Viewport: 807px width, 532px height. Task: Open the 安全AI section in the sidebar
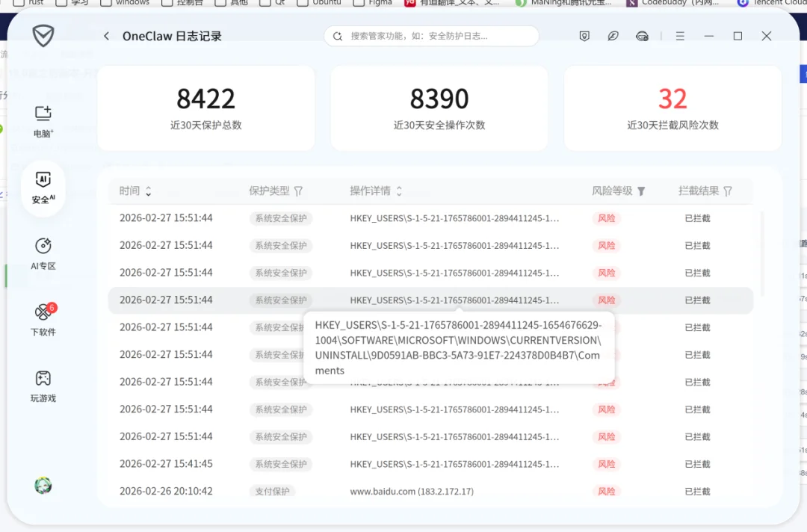click(43, 187)
